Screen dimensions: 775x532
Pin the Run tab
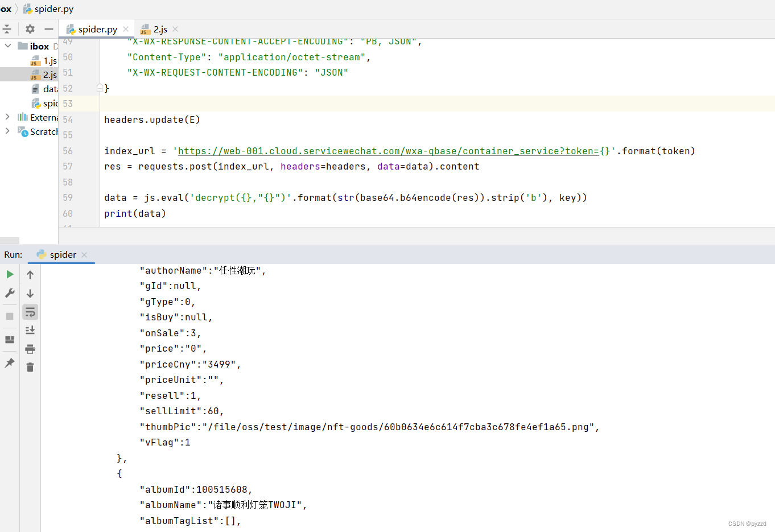(x=10, y=363)
